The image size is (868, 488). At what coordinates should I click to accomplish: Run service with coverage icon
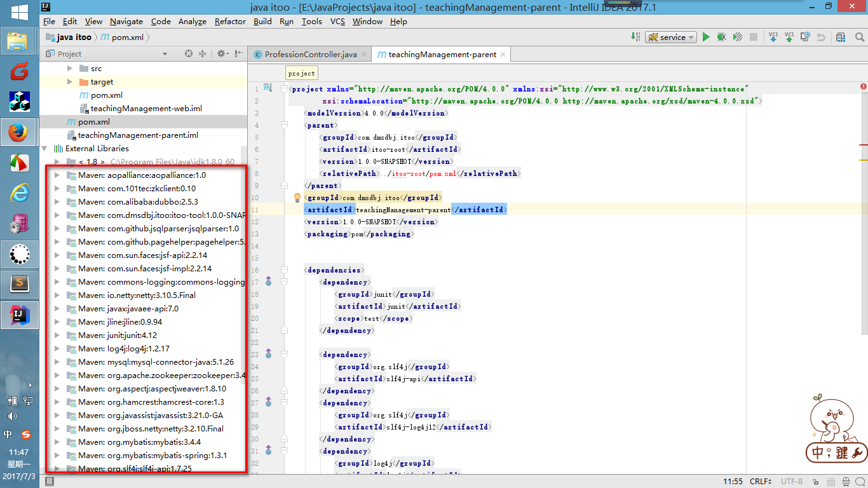[x=738, y=37]
